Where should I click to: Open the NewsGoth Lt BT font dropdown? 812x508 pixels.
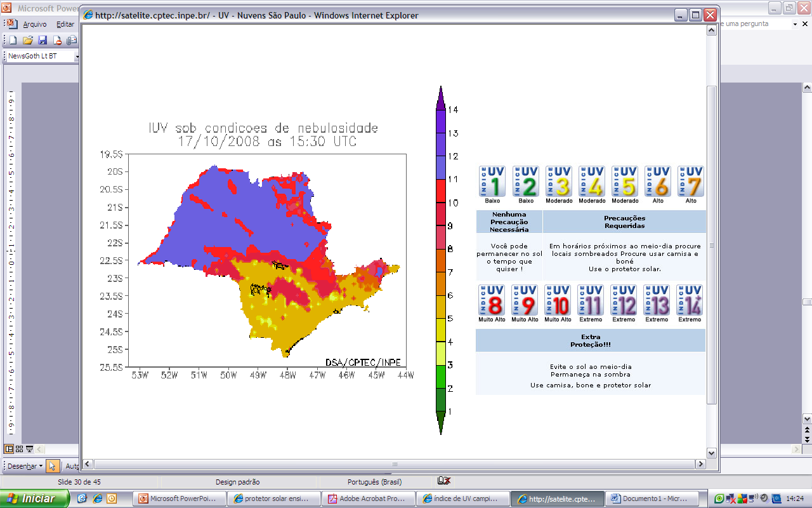tap(77, 57)
